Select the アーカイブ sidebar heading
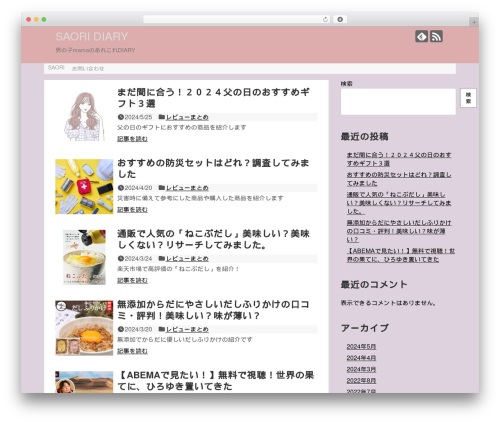Viewport: 500px width, 423px height. 365,328
